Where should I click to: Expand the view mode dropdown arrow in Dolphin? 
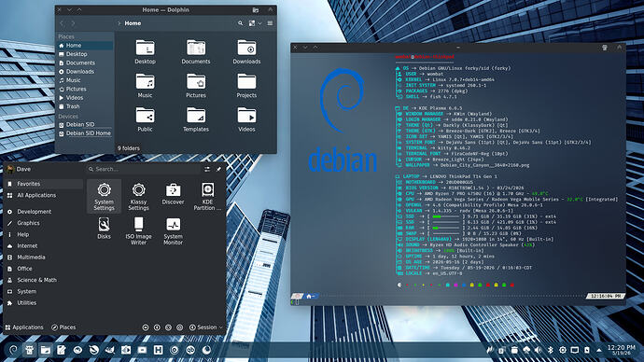click(x=259, y=23)
